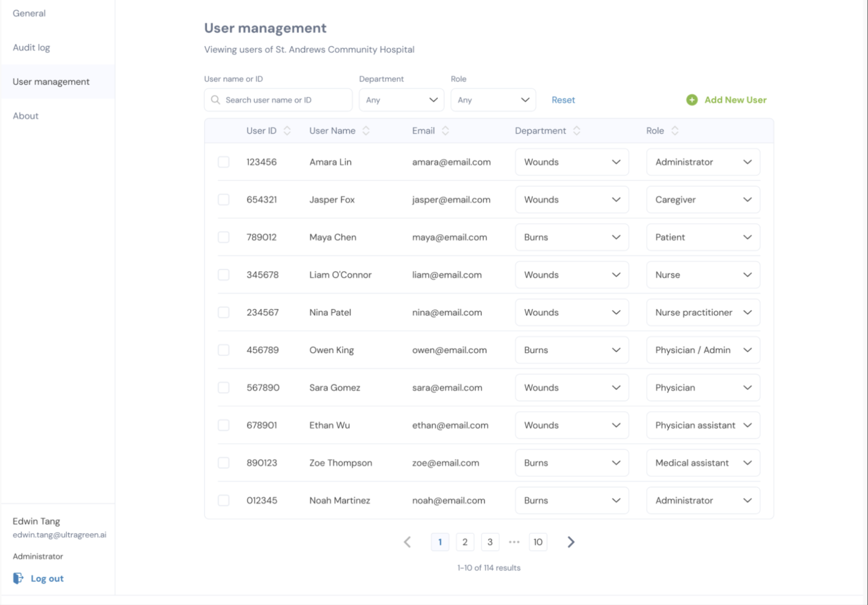The width and height of the screenshot is (868, 605).
Task: Check the Noah Martinez row checkbox
Action: point(224,500)
